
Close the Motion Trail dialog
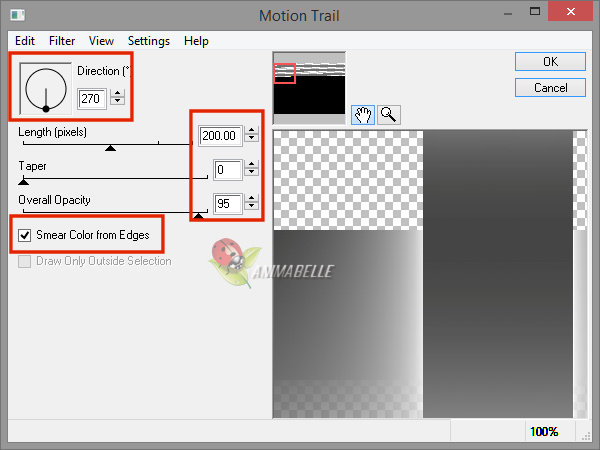click(571, 11)
